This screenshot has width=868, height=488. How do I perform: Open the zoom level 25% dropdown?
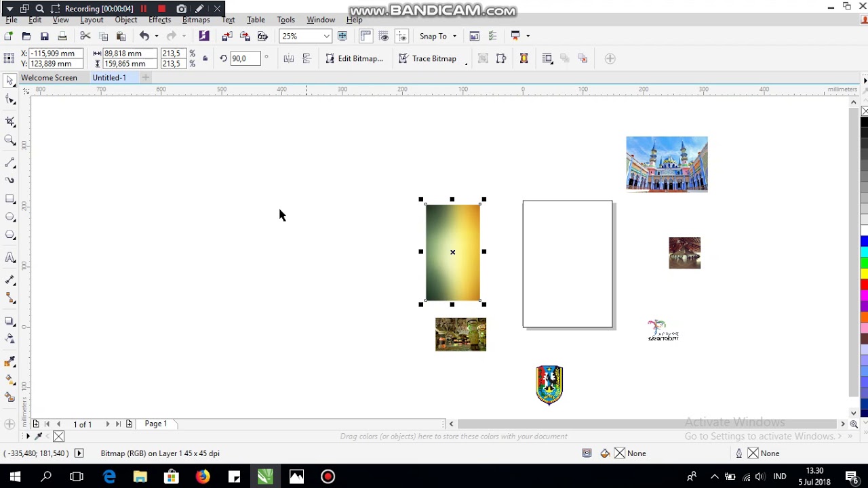326,36
